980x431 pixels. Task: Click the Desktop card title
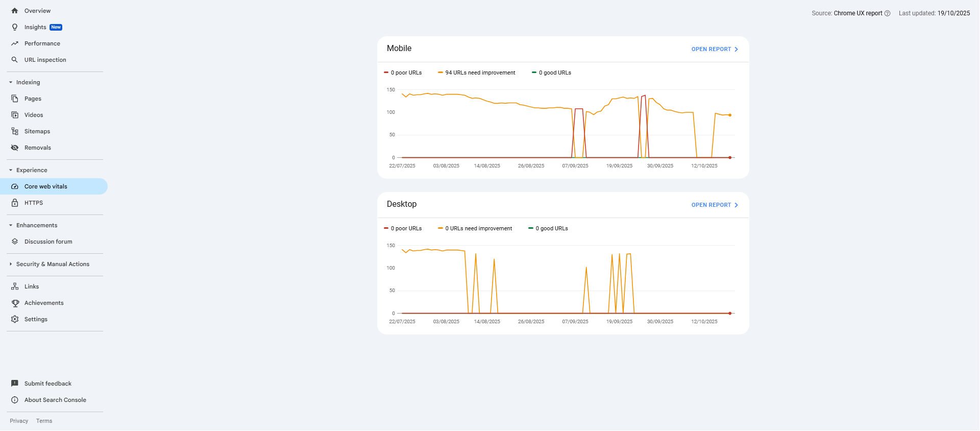pyautogui.click(x=402, y=204)
